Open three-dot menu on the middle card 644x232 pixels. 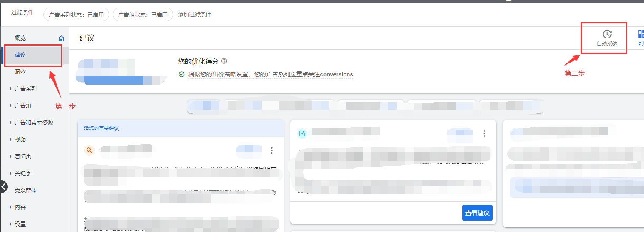(x=484, y=134)
